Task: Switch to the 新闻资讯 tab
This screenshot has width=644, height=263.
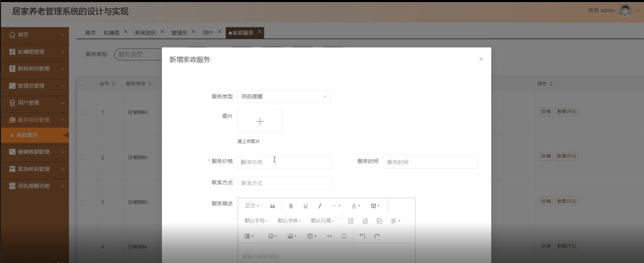Action: (145, 33)
